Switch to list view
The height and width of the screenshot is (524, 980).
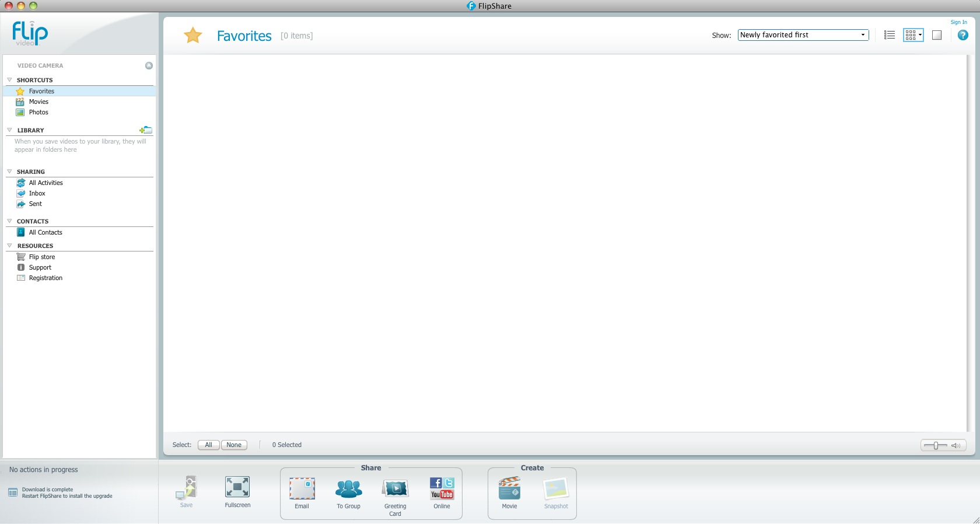coord(890,35)
